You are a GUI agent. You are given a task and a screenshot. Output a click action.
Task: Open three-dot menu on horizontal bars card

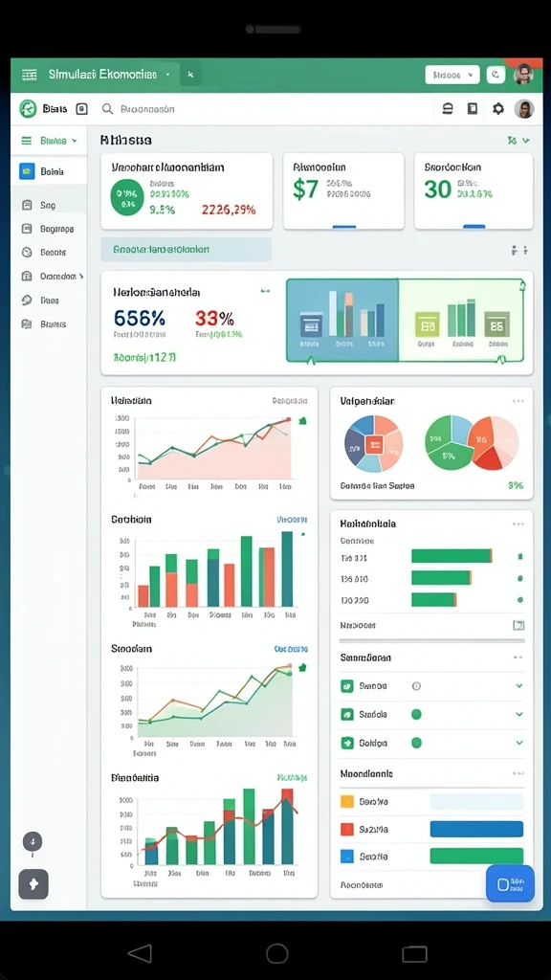click(518, 523)
